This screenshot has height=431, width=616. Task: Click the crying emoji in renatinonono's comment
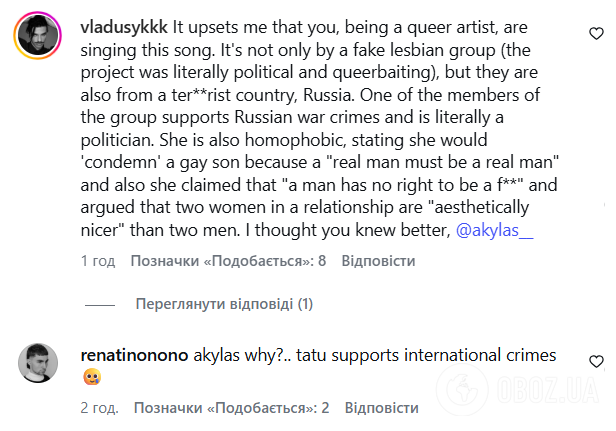click(92, 377)
